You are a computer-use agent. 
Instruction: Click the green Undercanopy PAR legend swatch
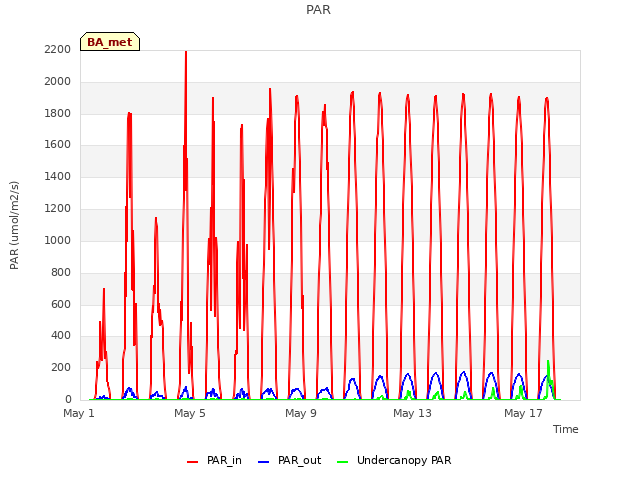click(343, 462)
